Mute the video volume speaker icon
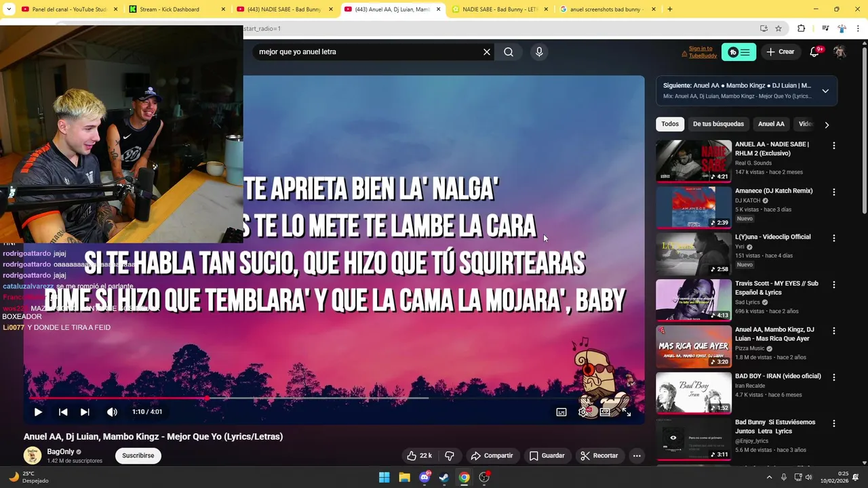The image size is (868, 488). (112, 412)
